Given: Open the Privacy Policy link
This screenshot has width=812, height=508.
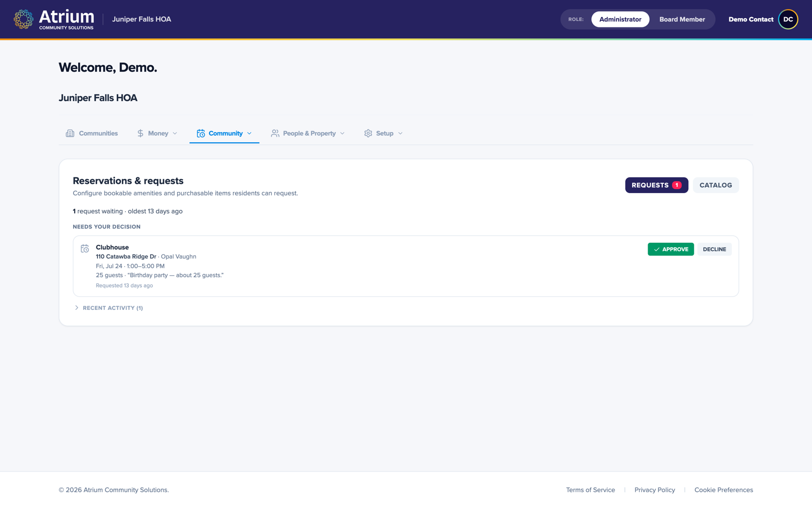Looking at the screenshot, I should tap(655, 490).
